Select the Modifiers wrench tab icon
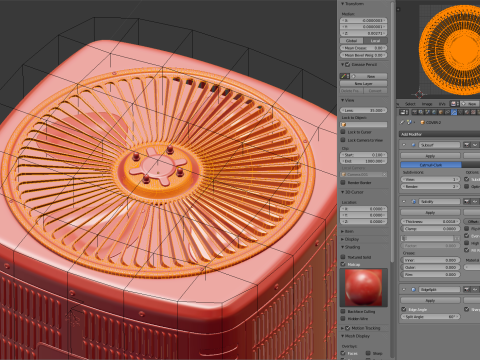 [x=454, y=112]
